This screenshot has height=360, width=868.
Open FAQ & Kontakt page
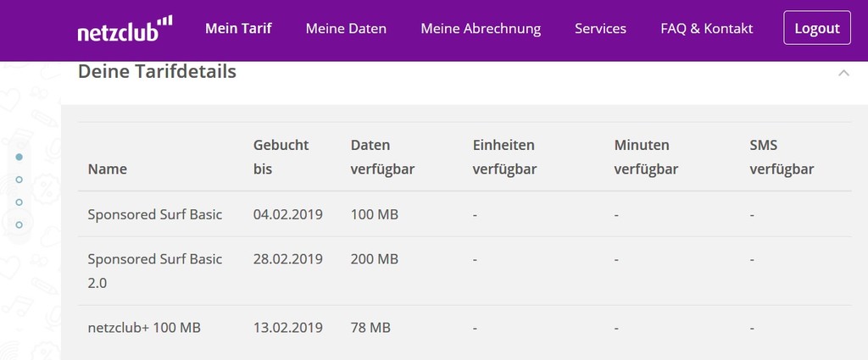(706, 28)
